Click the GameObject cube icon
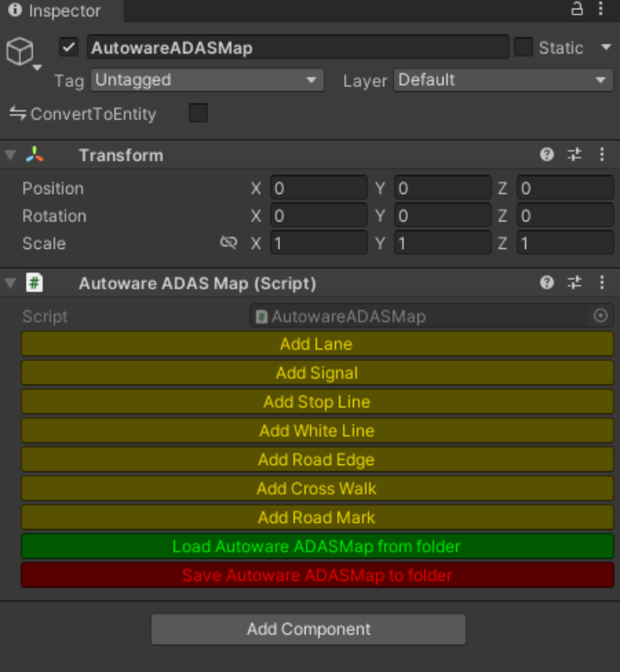Image resolution: width=620 pixels, height=672 pixels. pyautogui.click(x=20, y=51)
